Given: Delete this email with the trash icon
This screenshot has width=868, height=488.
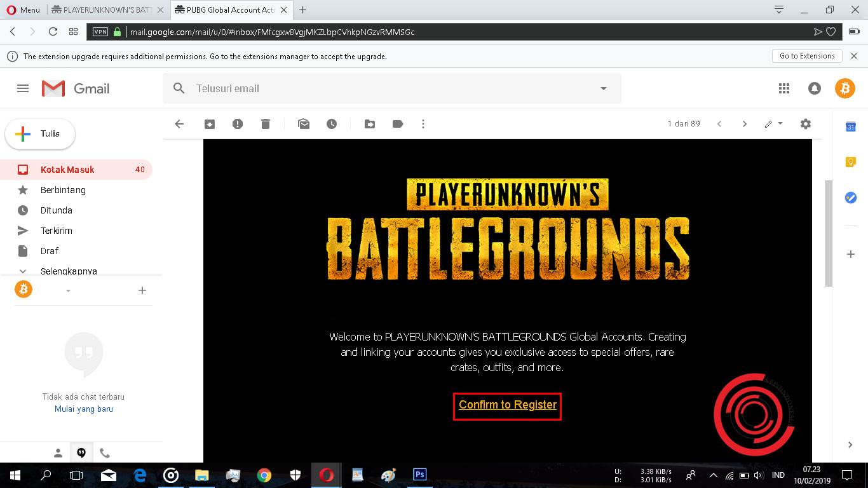Looking at the screenshot, I should 266,124.
